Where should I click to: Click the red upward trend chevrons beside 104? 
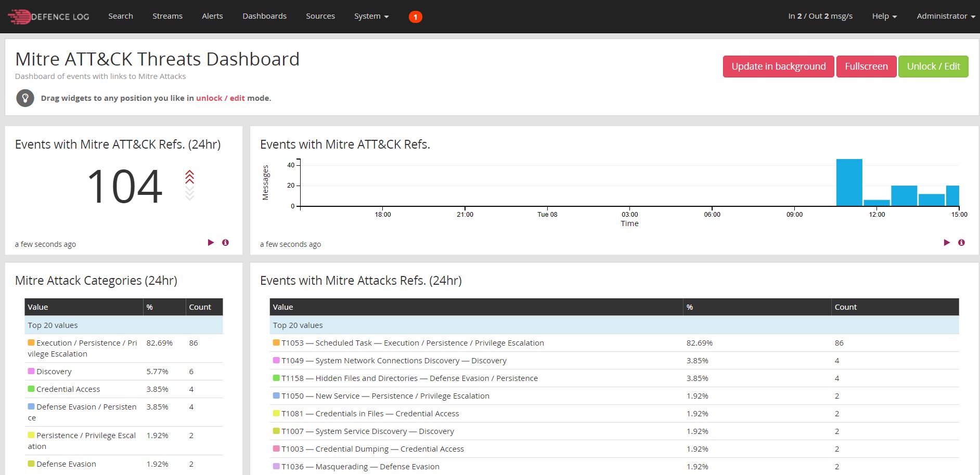pyautogui.click(x=189, y=177)
